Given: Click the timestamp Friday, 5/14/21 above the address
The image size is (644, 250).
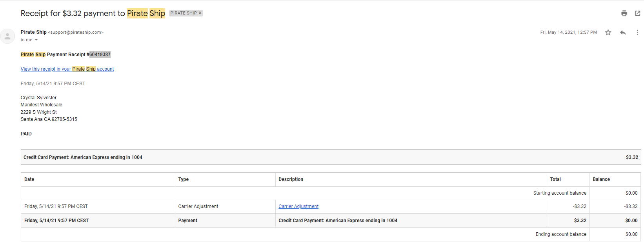Looking at the screenshot, I should (x=53, y=84).
